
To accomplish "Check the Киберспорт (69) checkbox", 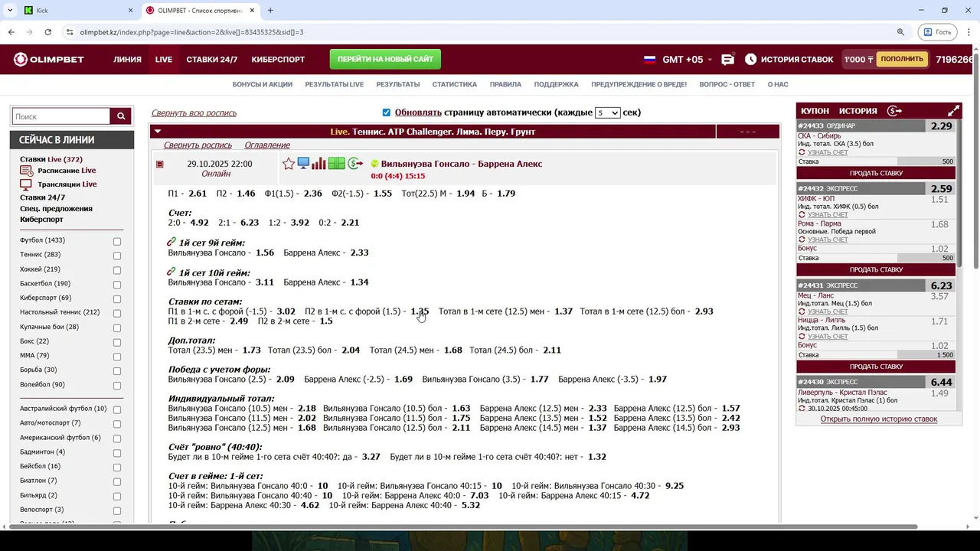I will (117, 299).
